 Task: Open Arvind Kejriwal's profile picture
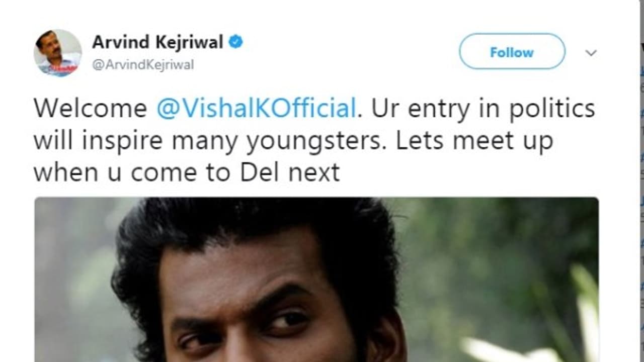click(x=57, y=53)
